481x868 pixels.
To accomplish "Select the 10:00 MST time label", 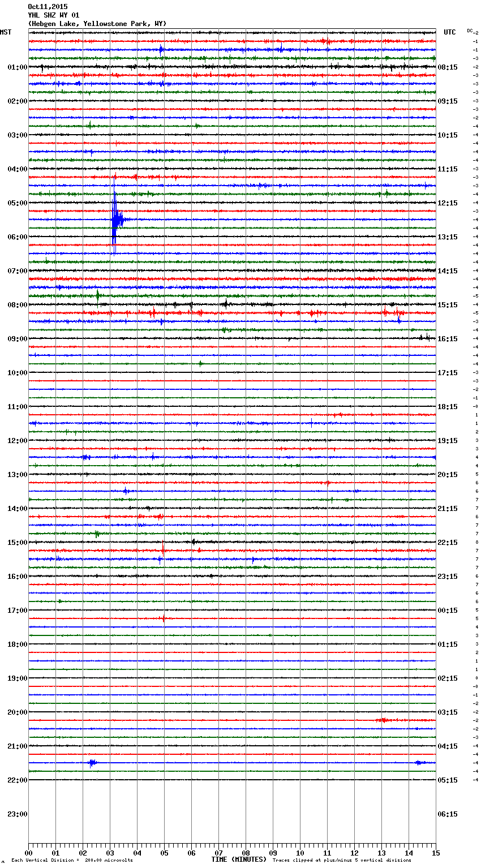I will tap(18, 373).
